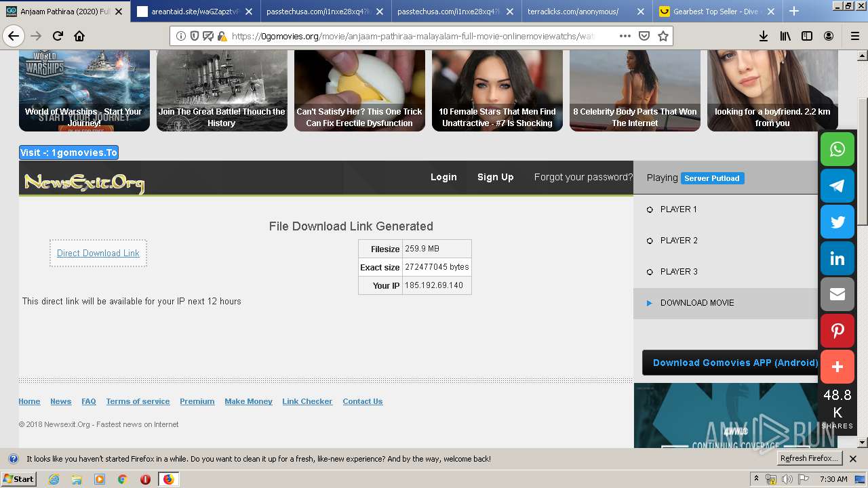Open the footer FAQ link
868x488 pixels.
89,401
